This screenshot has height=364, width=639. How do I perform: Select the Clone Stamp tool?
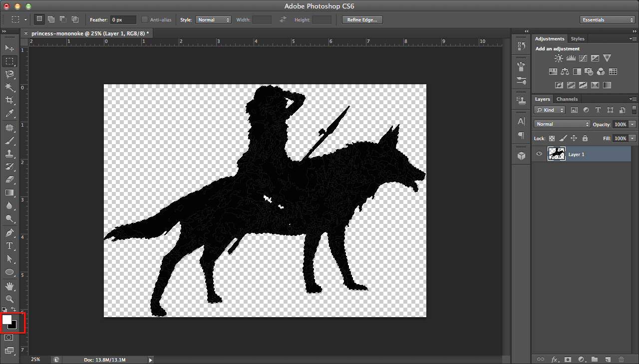[x=9, y=154]
